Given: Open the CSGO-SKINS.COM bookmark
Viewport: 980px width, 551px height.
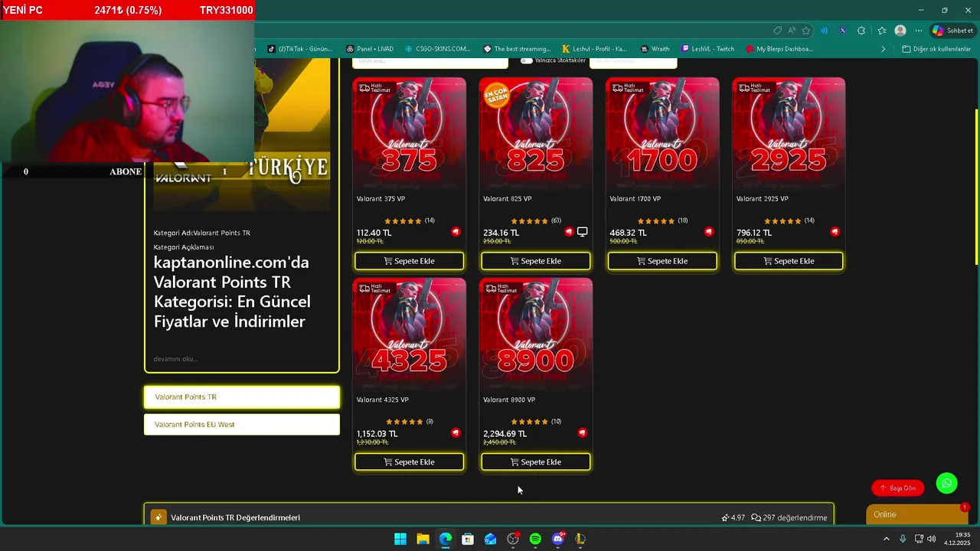Looking at the screenshot, I should pyautogui.click(x=438, y=49).
